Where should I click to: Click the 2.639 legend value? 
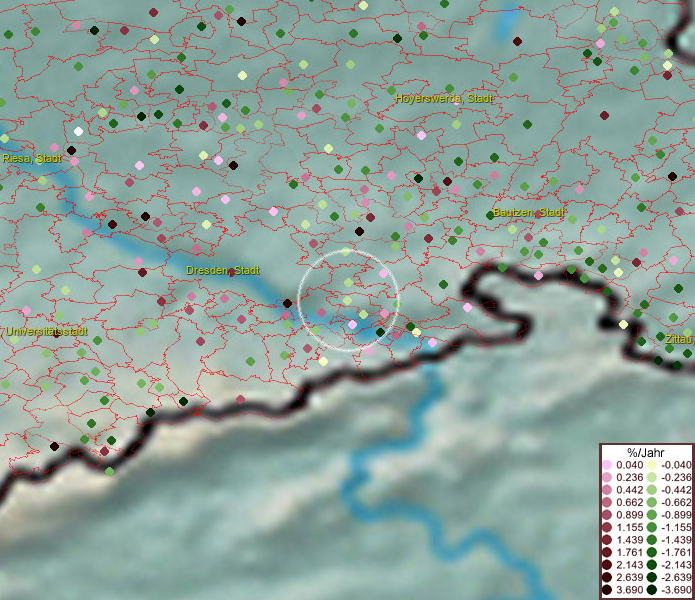(x=629, y=577)
